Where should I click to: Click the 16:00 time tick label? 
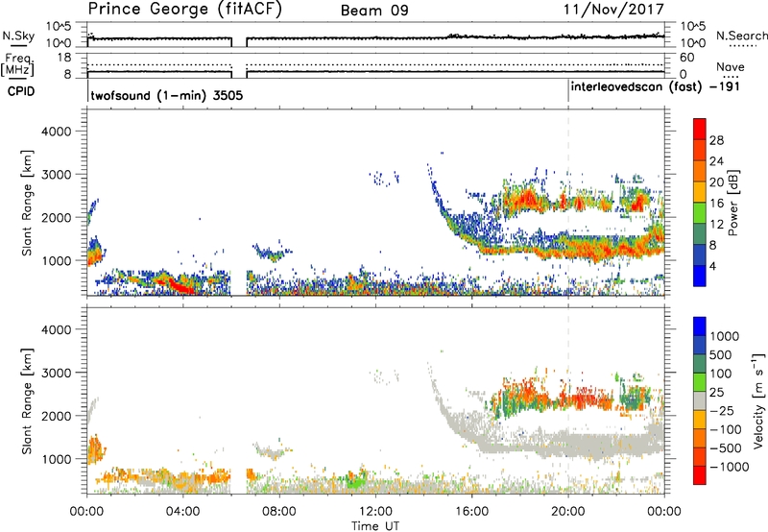[471, 512]
